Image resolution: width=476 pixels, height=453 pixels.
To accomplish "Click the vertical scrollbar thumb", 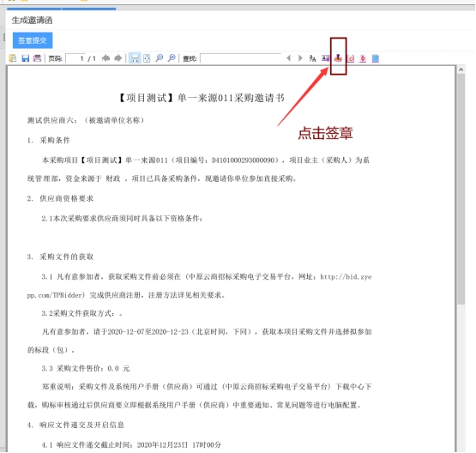I will coord(461,189).
